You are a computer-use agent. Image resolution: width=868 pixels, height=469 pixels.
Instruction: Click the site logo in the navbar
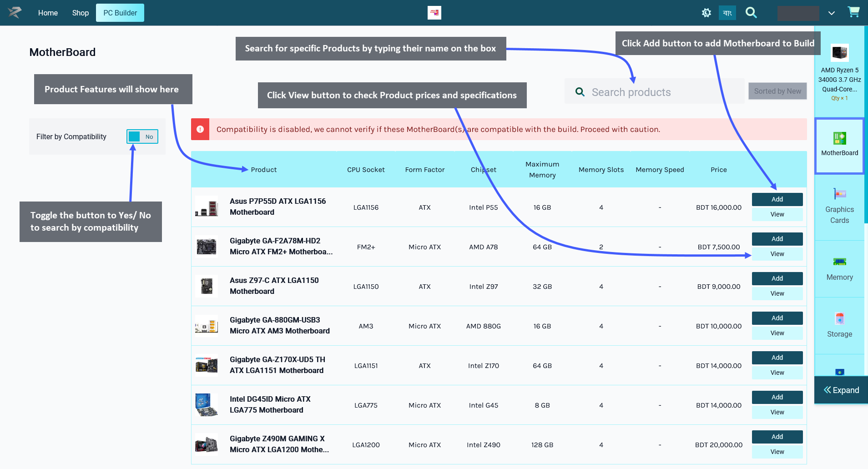point(15,13)
